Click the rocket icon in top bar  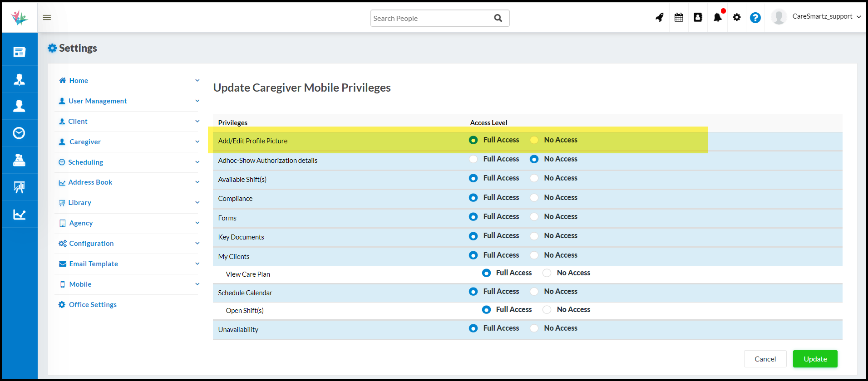(x=659, y=18)
